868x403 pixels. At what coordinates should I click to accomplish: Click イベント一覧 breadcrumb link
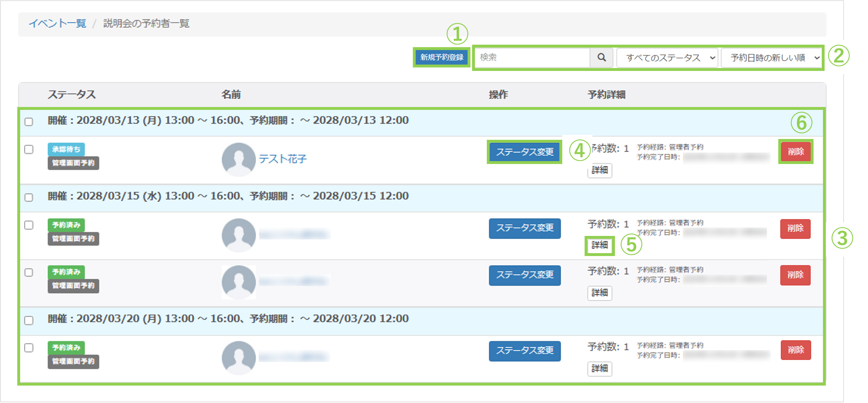(x=58, y=23)
